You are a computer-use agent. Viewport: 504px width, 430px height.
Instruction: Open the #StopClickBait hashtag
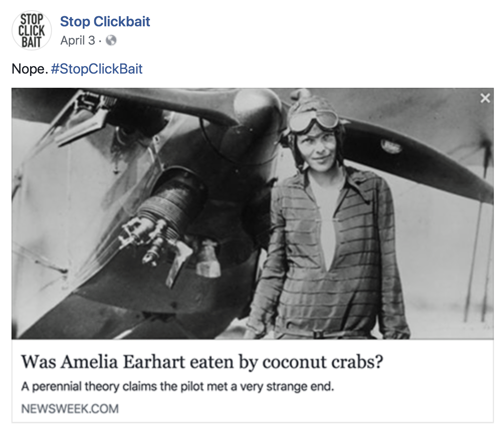[97, 69]
